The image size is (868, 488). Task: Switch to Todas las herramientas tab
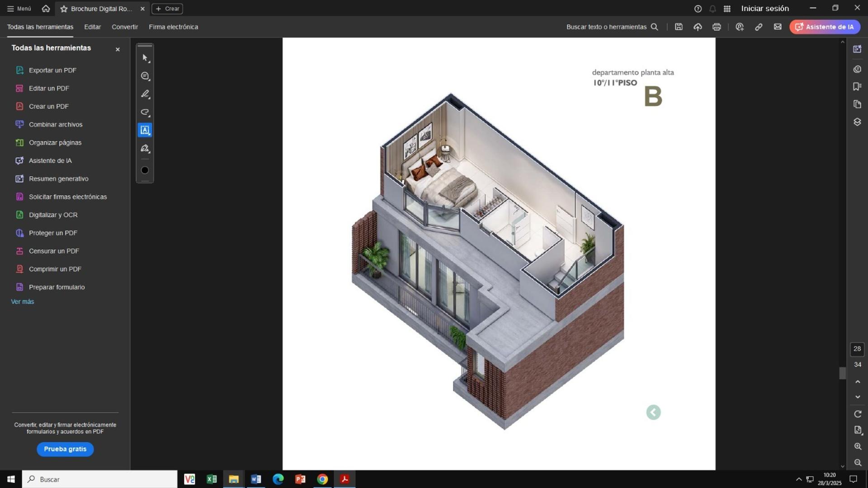click(x=40, y=27)
